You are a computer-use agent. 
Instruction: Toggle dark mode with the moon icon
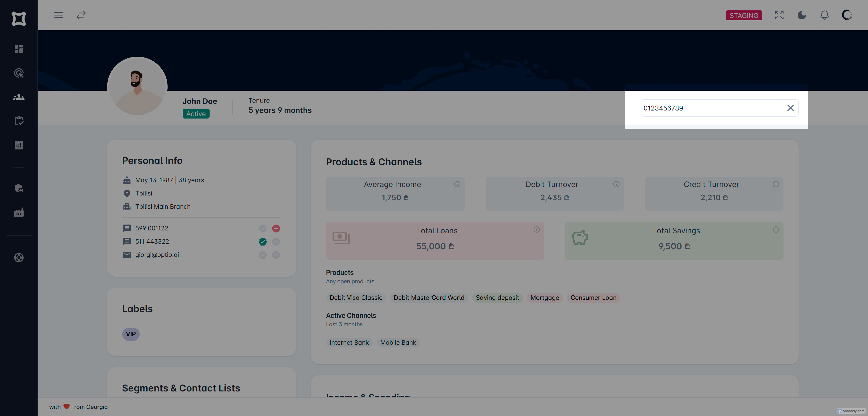802,15
